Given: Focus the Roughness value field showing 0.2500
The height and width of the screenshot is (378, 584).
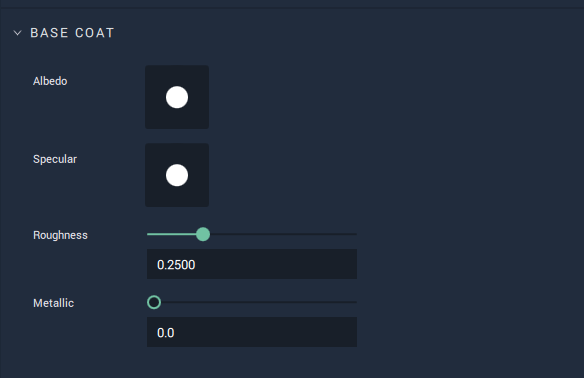Looking at the screenshot, I should [252, 264].
